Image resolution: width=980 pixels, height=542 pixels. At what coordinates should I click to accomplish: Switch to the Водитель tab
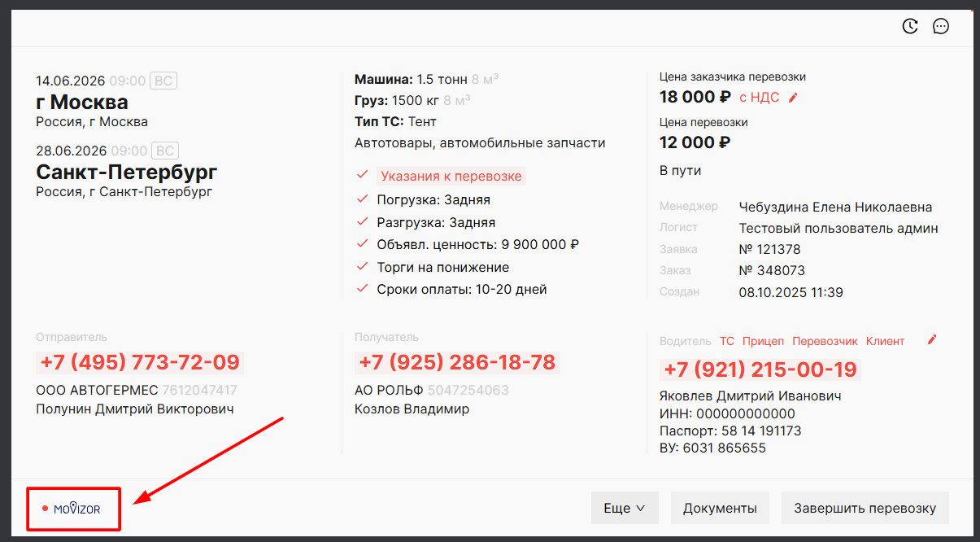tap(685, 341)
